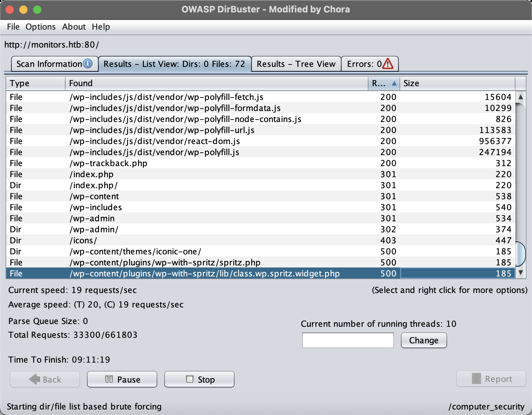Click the thread count input field

348,340
